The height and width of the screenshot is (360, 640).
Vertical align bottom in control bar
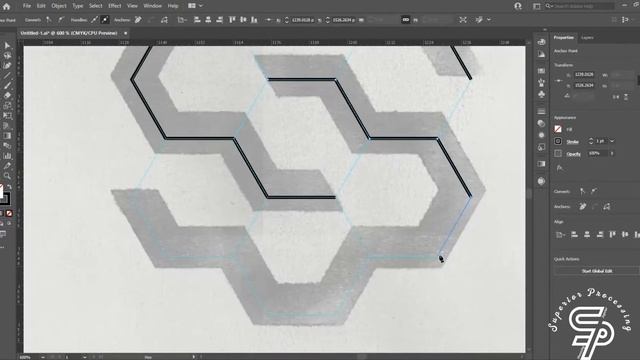[x=254, y=20]
